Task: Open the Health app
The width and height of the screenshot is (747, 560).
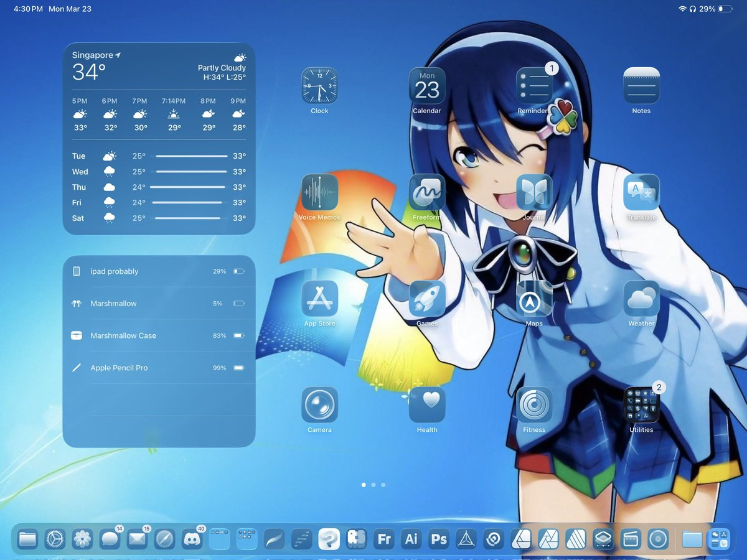Action: coord(427,405)
